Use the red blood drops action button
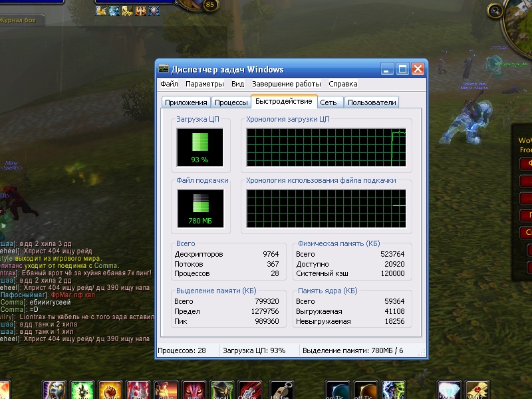This screenshot has width=532, height=399. (138, 390)
